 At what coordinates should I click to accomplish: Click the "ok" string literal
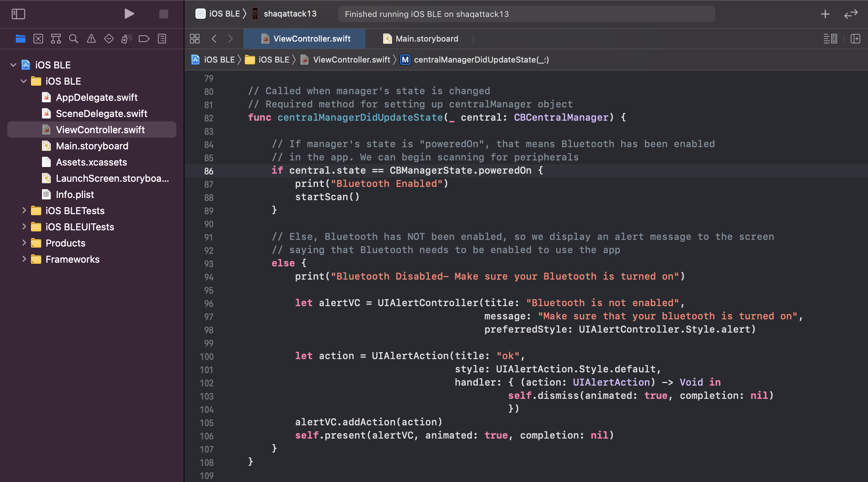tap(508, 356)
